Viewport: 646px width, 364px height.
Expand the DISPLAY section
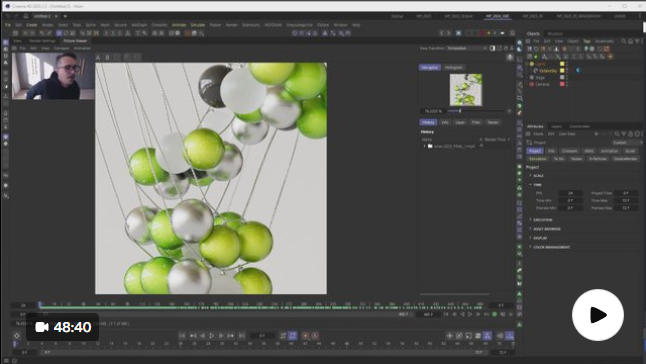540,238
